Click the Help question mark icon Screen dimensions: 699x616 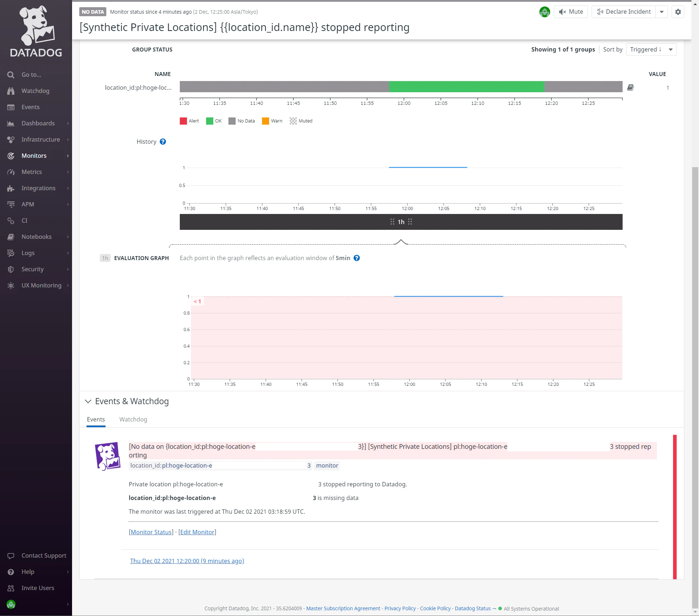[x=11, y=572]
